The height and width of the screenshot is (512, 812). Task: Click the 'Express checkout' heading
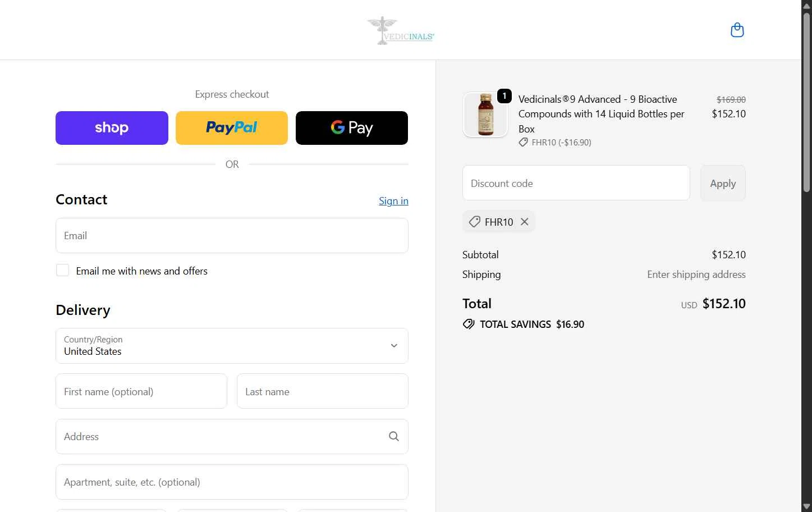pyautogui.click(x=232, y=94)
